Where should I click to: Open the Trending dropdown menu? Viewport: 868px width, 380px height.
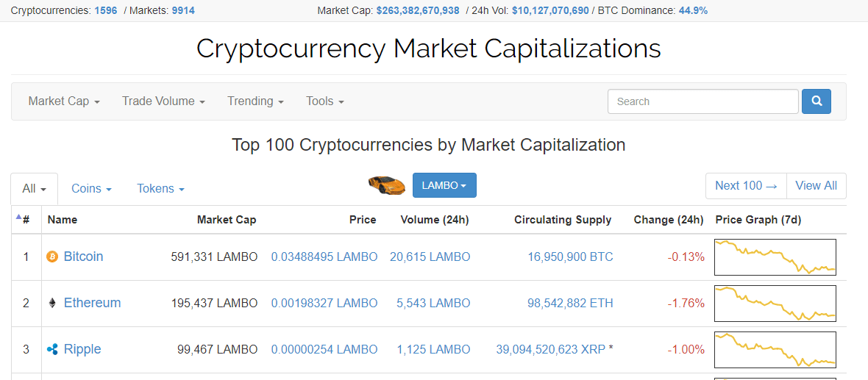click(256, 101)
